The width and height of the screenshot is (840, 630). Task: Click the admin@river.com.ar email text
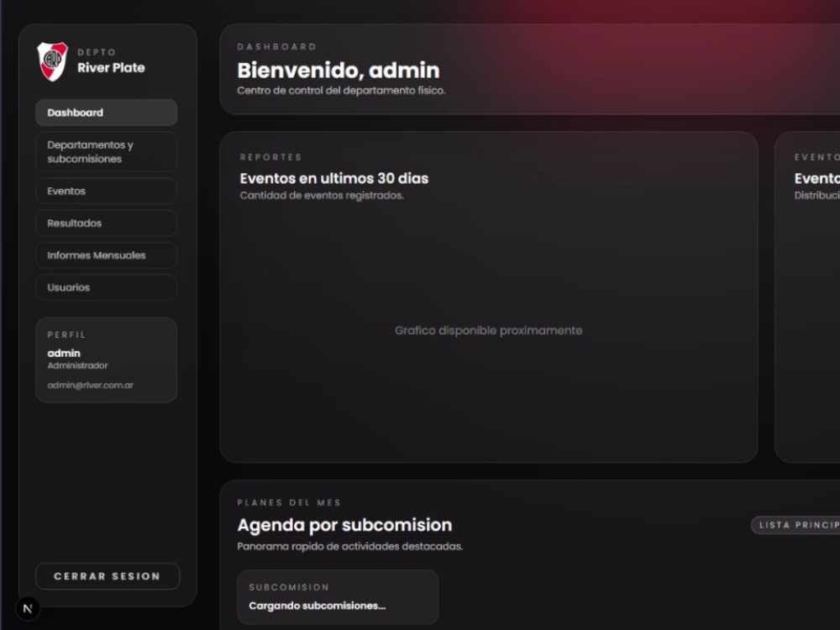90,386
